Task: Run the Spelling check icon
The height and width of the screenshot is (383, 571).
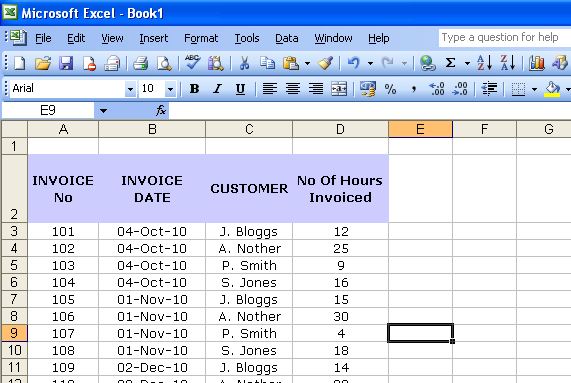Action: (192, 63)
